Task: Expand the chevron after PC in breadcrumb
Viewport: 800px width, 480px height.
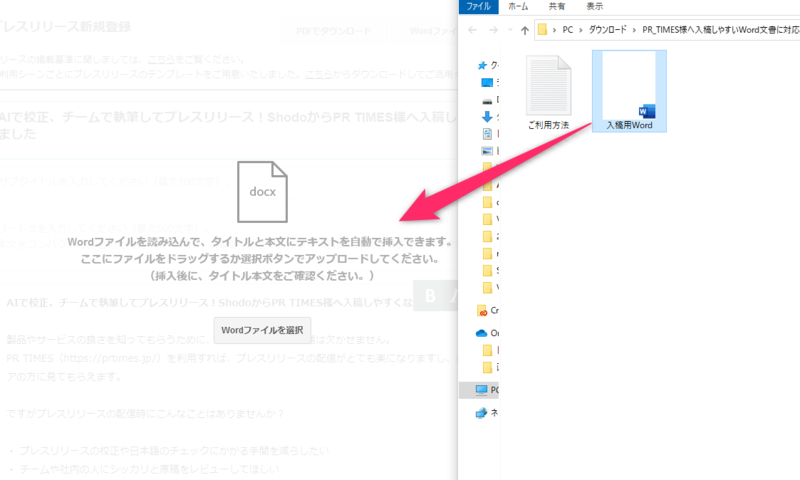Action: 580,30
